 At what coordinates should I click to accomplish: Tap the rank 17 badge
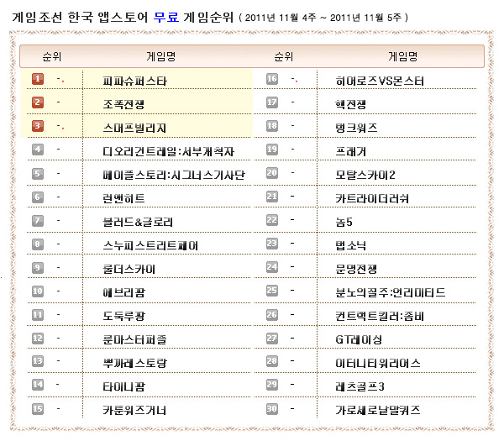coord(272,102)
